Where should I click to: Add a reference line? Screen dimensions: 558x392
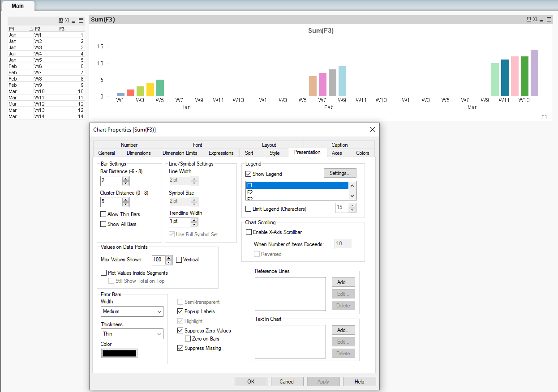coord(343,282)
